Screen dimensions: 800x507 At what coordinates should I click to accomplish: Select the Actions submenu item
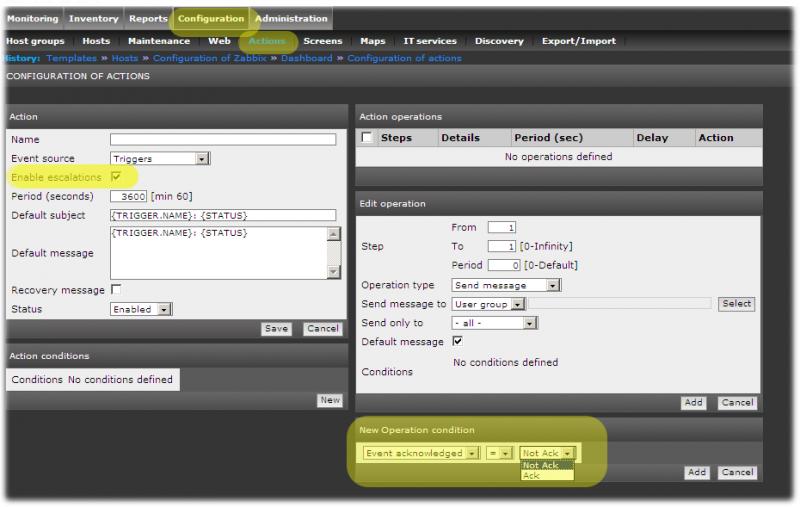267,41
